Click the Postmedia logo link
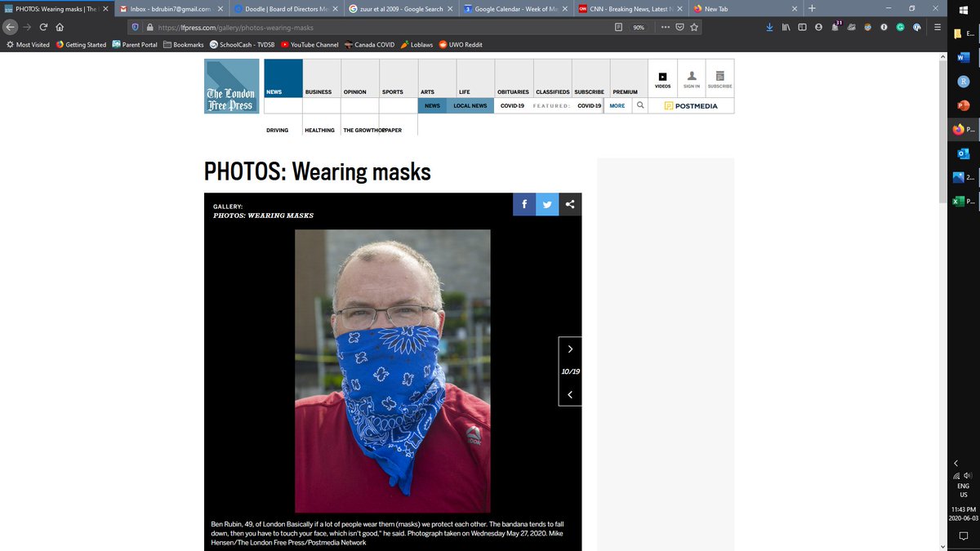The image size is (980, 551). click(691, 106)
